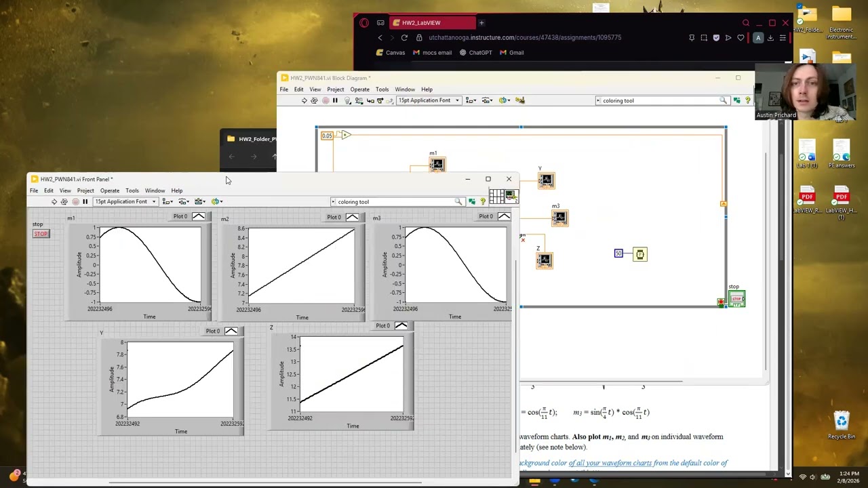This screenshot has height=488, width=868.
Task: Click the m2 chart Plot 0 legend swatch
Action: tap(352, 217)
